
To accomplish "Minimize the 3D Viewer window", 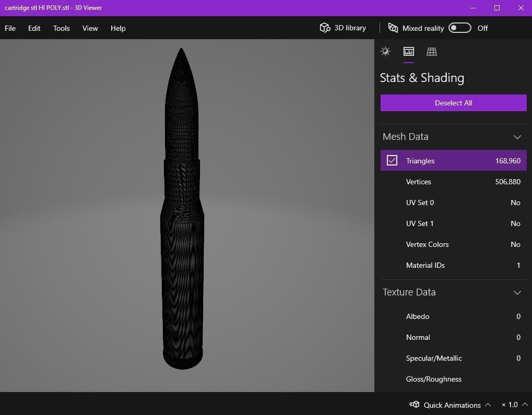I will click(x=473, y=8).
